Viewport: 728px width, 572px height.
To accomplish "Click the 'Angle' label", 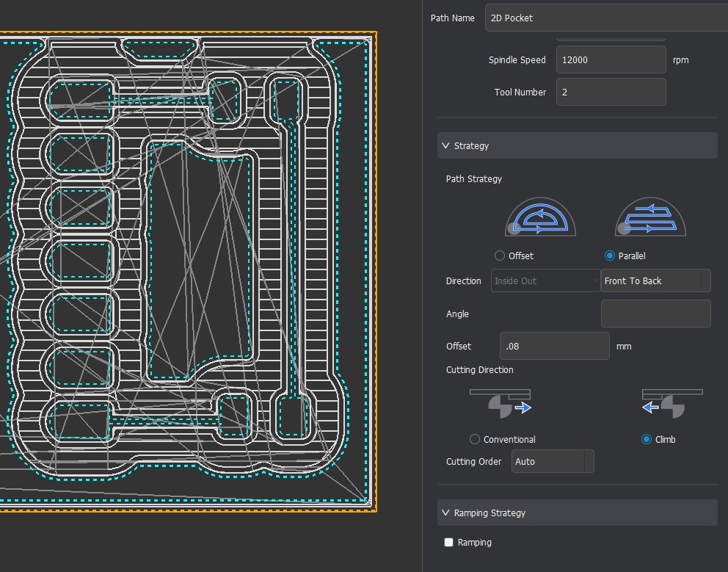I will tap(457, 314).
